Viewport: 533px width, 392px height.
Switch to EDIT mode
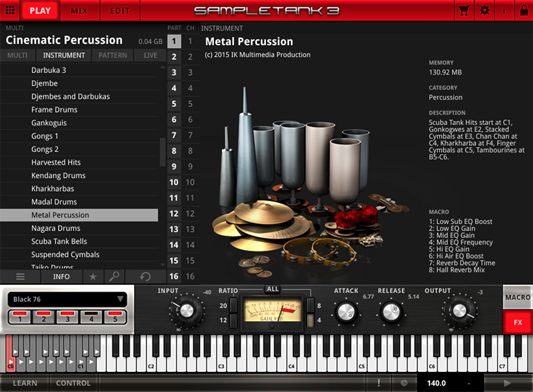coord(120,11)
